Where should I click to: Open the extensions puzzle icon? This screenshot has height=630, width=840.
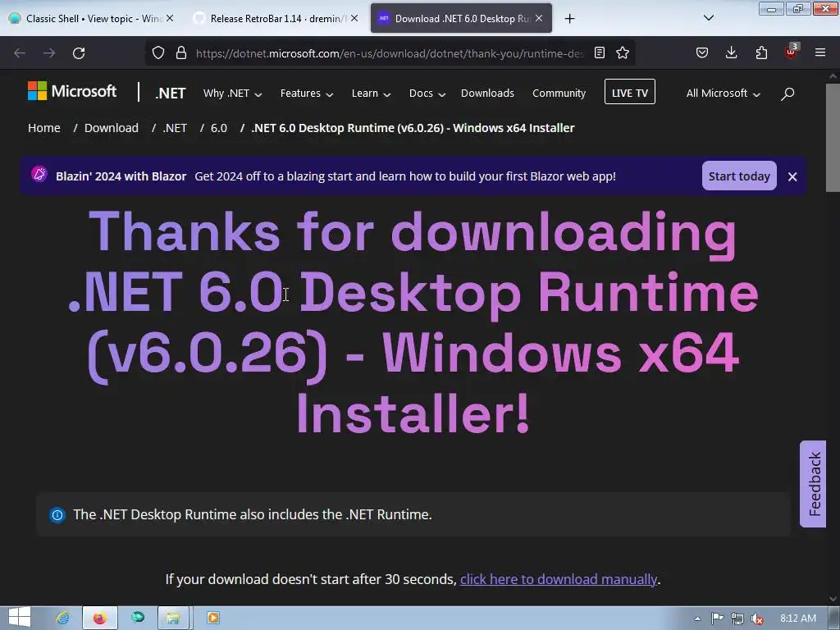click(761, 52)
